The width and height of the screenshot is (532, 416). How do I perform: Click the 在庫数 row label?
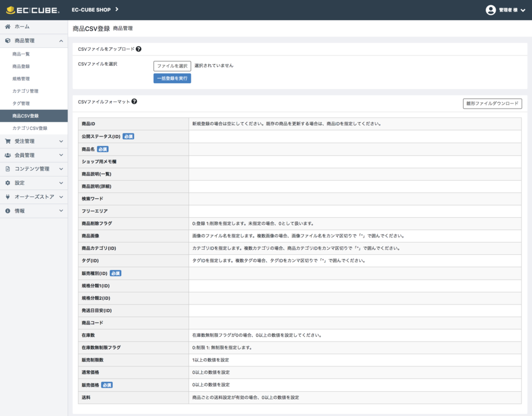point(88,335)
